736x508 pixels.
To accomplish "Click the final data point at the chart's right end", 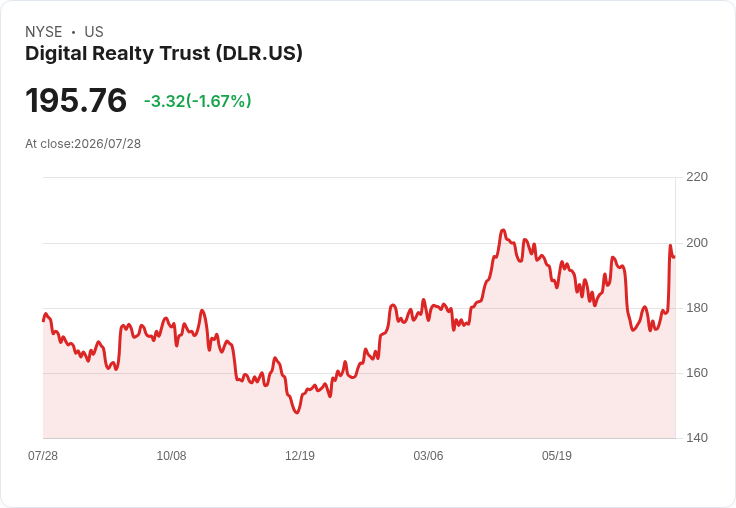I will [674, 257].
